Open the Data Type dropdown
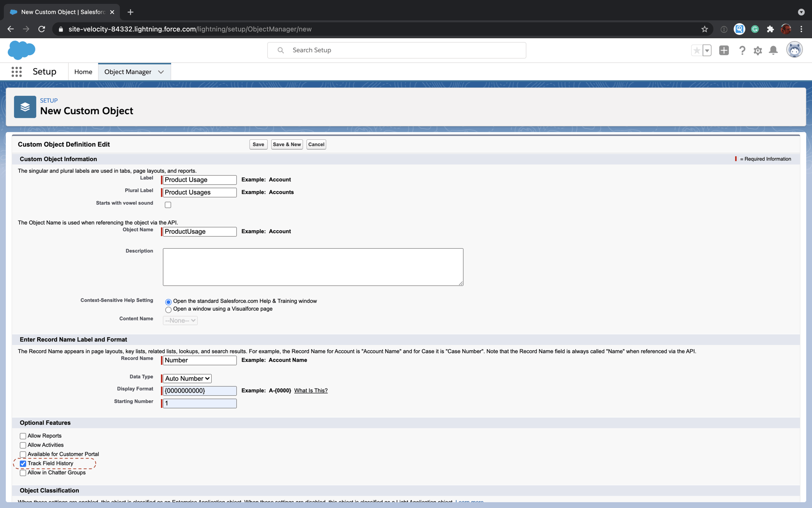The height and width of the screenshot is (508, 812). [186, 378]
